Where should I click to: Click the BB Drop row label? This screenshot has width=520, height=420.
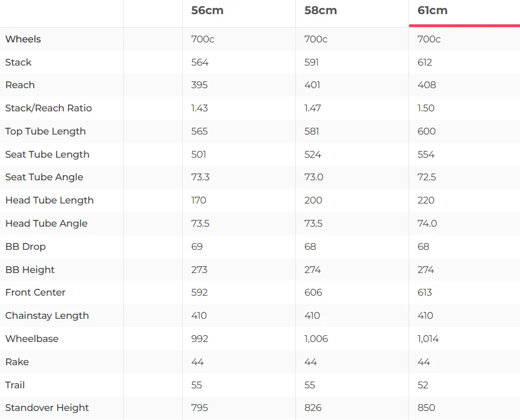(25, 246)
